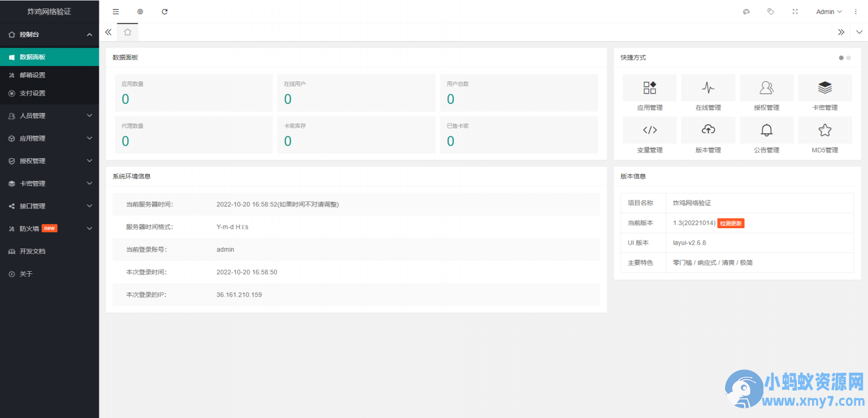
Task: Expand 防火墙 menu group
Action: coord(49,229)
